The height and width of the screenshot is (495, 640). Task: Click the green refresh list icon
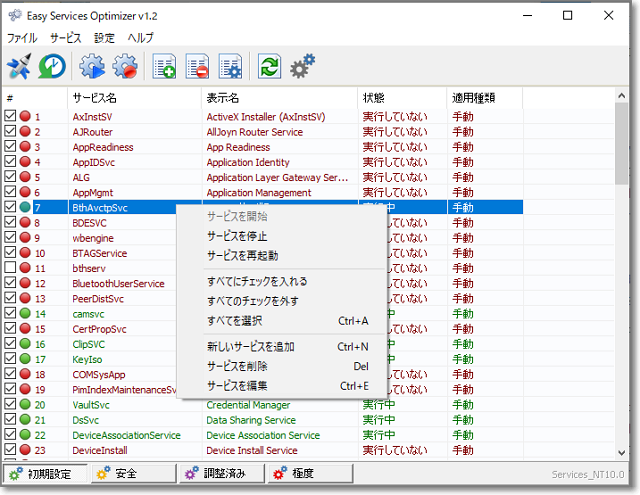[x=269, y=67]
